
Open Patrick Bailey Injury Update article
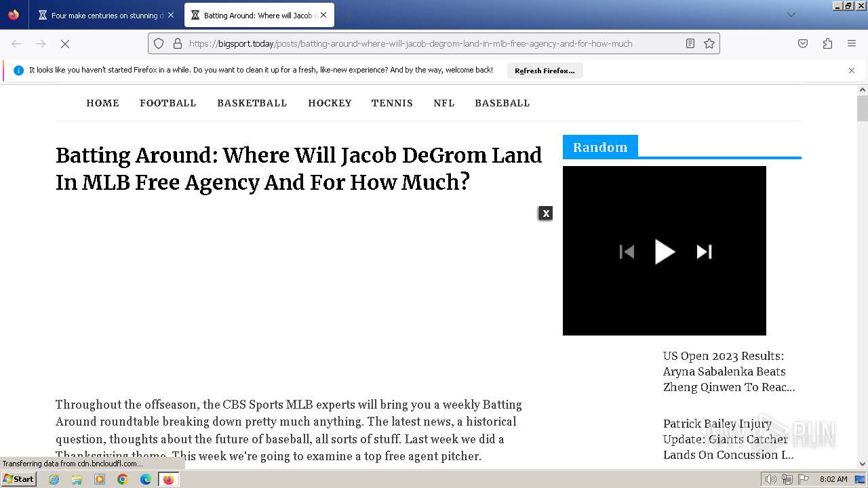pos(728,439)
